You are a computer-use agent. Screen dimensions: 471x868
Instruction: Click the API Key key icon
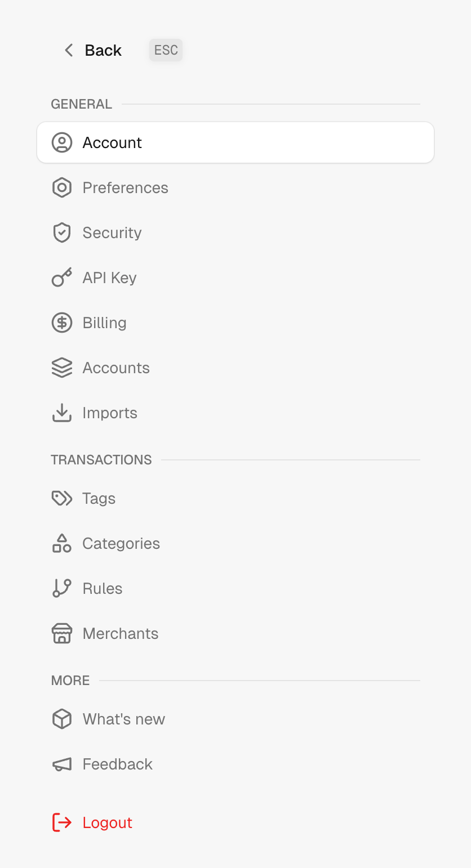pos(62,278)
